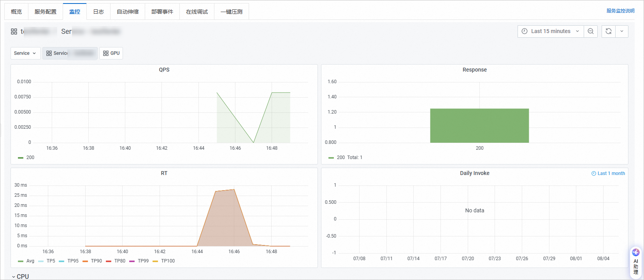Open the refresh interval dropdown
Screen dimensions: 644x280
622,31
